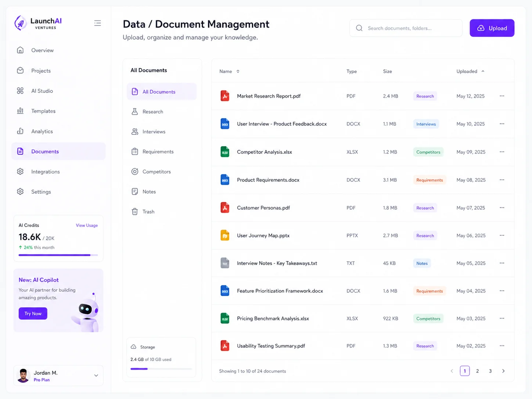
Task: Click the Settings gear icon in sidebar
Action: tap(20, 191)
